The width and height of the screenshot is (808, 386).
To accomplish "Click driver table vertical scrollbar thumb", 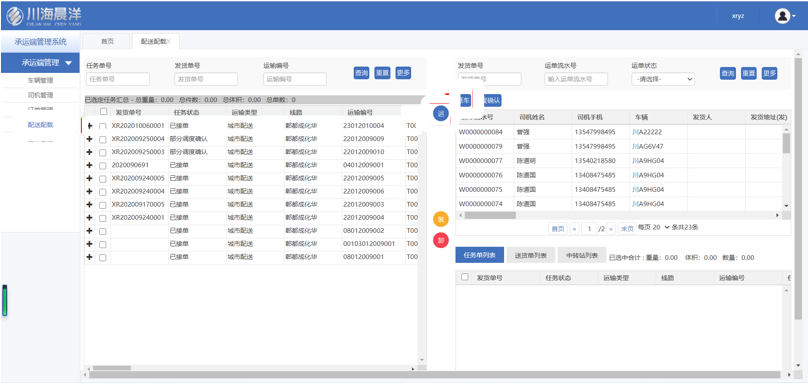I will (786, 143).
